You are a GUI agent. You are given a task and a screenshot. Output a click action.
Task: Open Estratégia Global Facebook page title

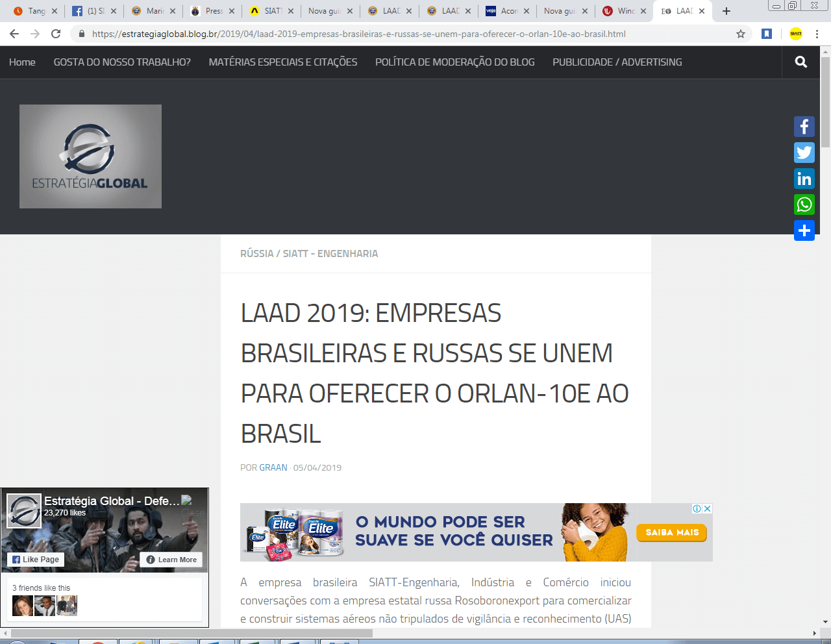112,501
